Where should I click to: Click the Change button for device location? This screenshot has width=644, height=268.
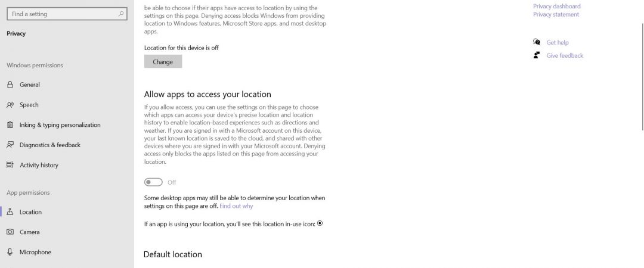[163, 61]
